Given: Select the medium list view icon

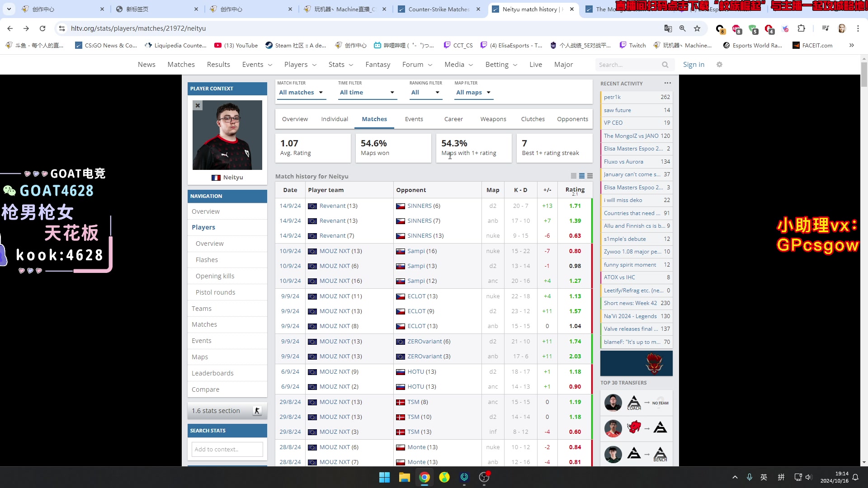Looking at the screenshot, I should click(x=582, y=176).
